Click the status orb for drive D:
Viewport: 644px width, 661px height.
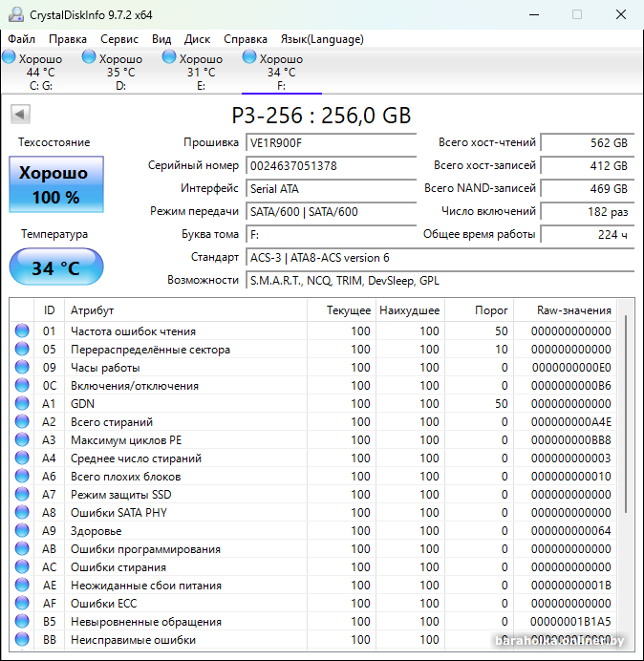89,58
